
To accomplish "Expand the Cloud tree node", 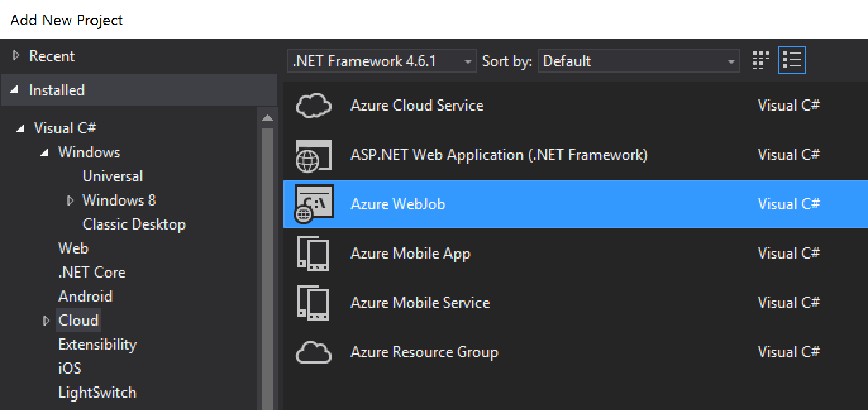I will click(46, 321).
